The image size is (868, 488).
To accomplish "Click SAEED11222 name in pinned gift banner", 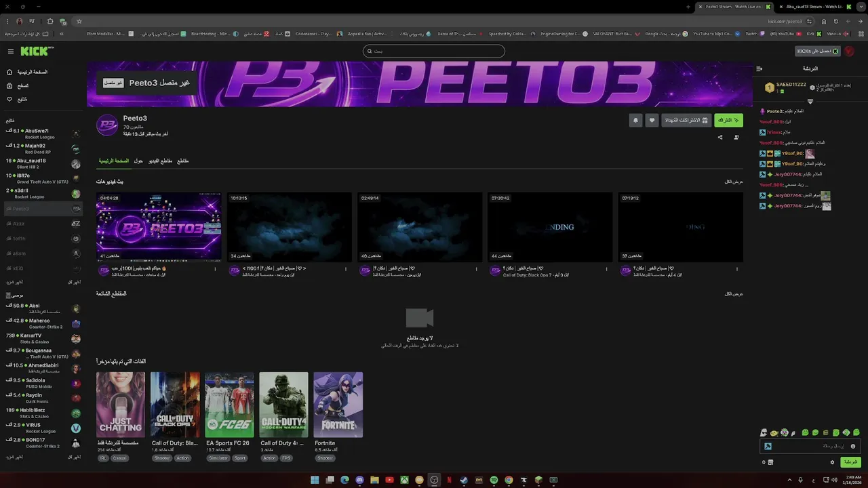I will tap(791, 85).
